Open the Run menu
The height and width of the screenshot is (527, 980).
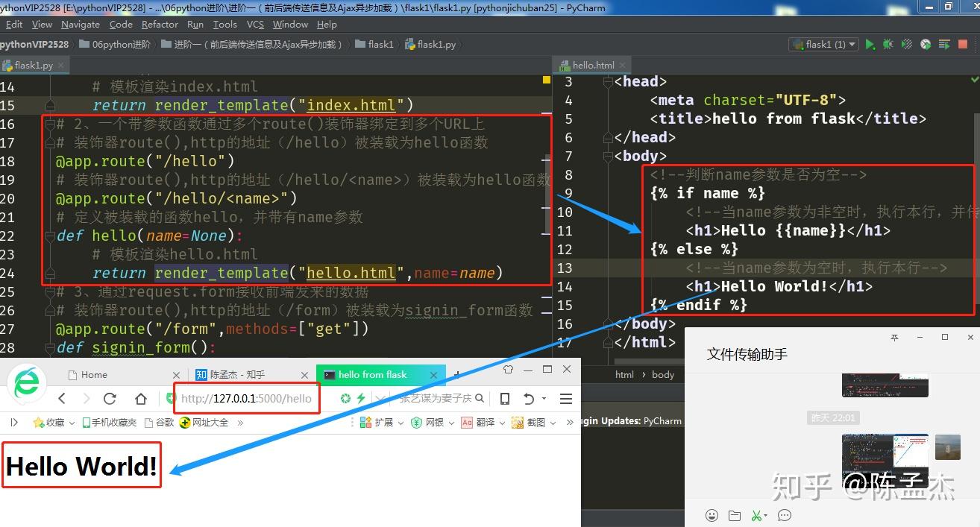point(195,25)
